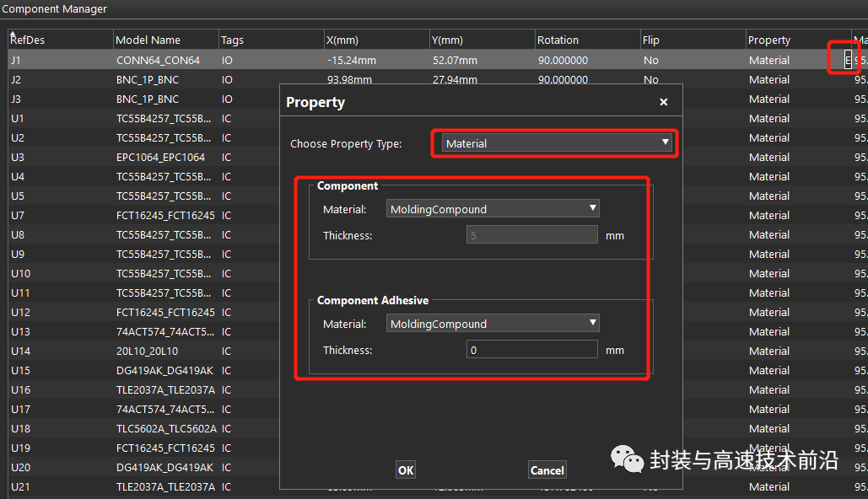
Task: Click TLC5602A_TLC5602A model name
Action: click(166, 428)
